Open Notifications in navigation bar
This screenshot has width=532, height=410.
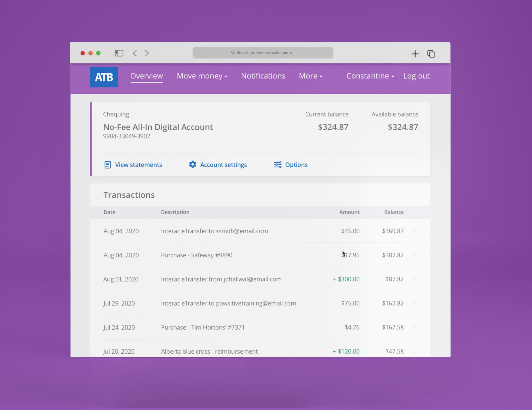click(x=263, y=76)
